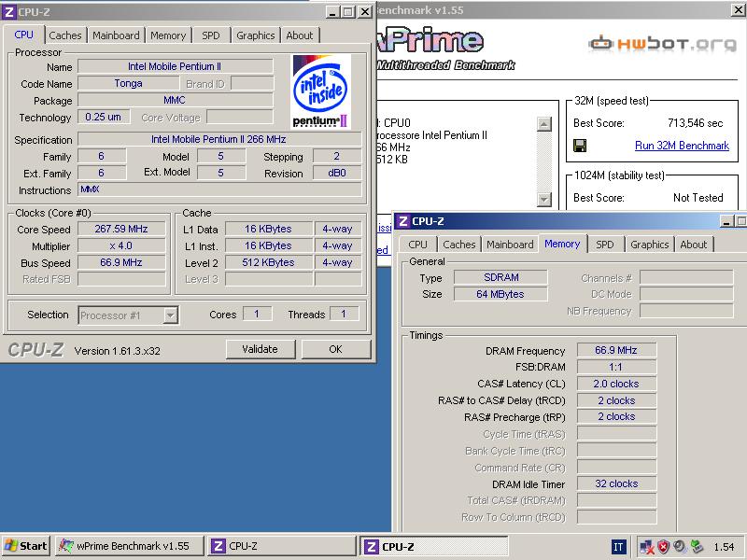The height and width of the screenshot is (560, 747).
Task: Click the Instructions field showing MMX
Action: click(219, 189)
